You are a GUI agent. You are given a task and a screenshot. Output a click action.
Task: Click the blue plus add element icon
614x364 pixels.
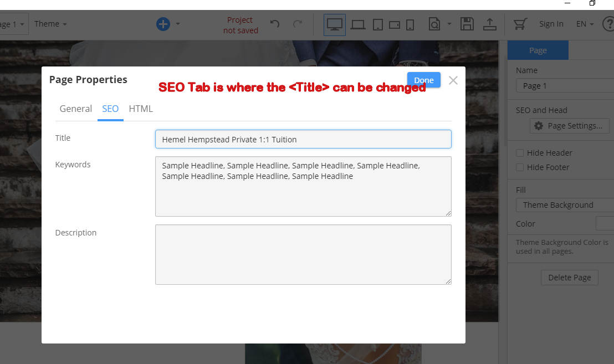click(x=163, y=24)
